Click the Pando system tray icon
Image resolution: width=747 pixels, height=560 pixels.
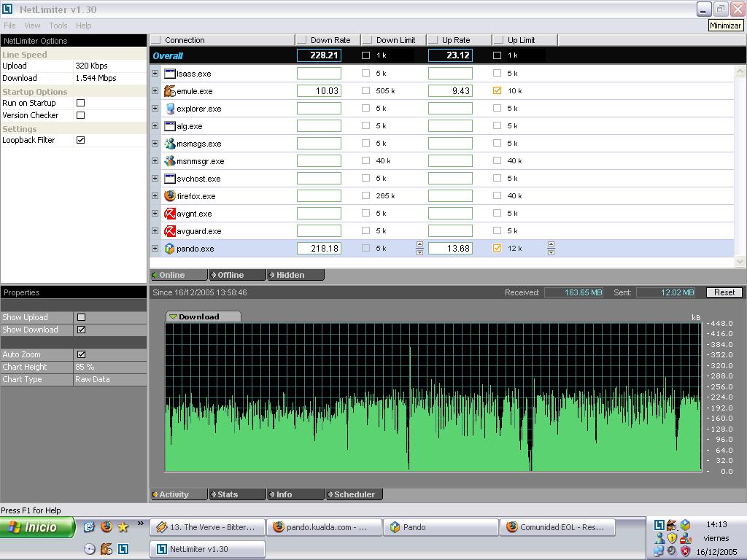(x=685, y=525)
